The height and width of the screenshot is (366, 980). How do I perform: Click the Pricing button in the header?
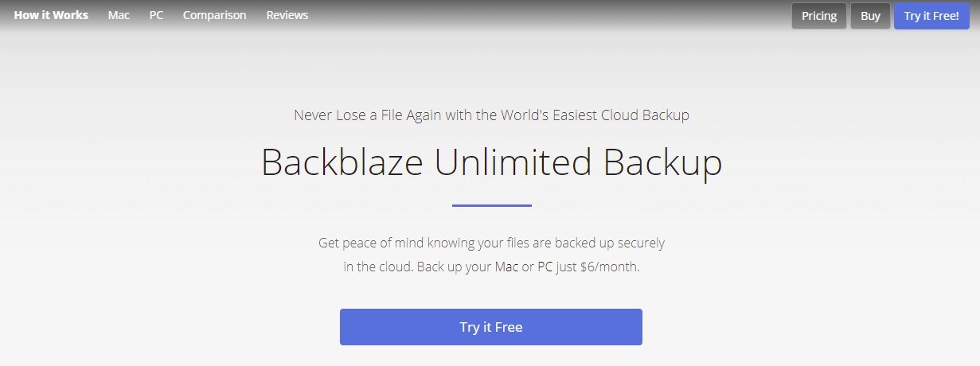(818, 16)
